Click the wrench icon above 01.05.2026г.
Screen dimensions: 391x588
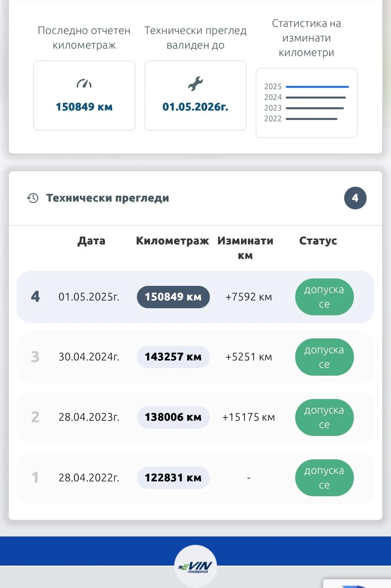(195, 84)
